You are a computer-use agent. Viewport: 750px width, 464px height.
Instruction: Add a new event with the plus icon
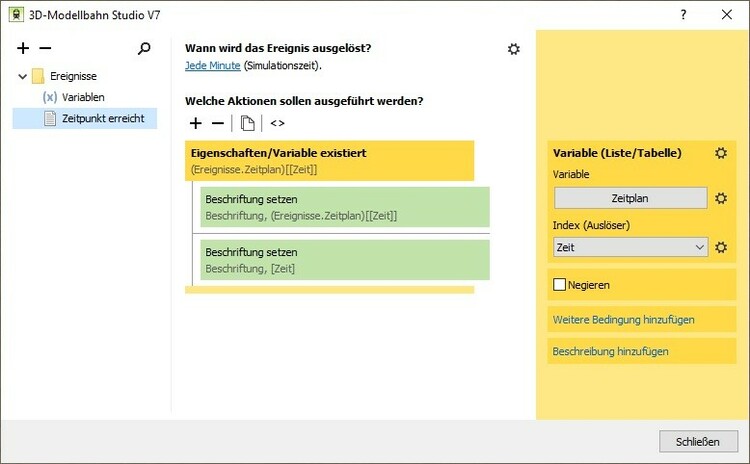click(23, 48)
